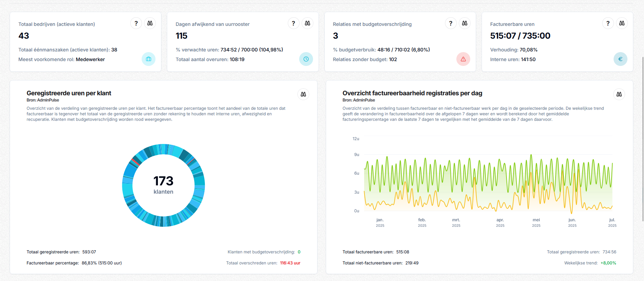
Task: Click the 173 klanten donut center
Action: [x=163, y=185]
